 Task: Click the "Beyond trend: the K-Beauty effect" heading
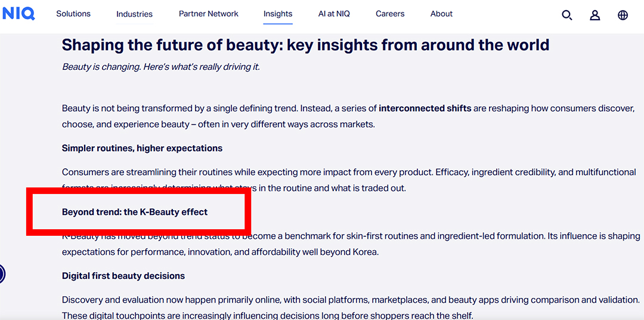135,212
